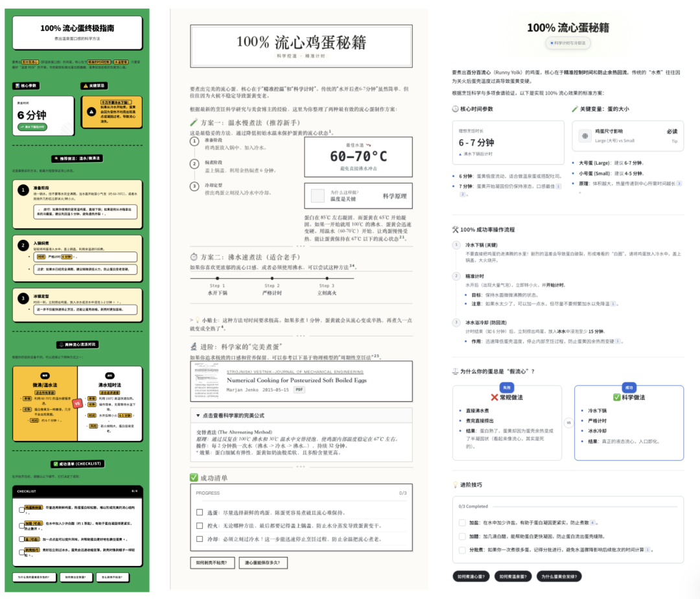The image size is (700, 599).
Task: Click the egg icon in the 鸡蛋尺寸影响 card
Action: pos(584,136)
